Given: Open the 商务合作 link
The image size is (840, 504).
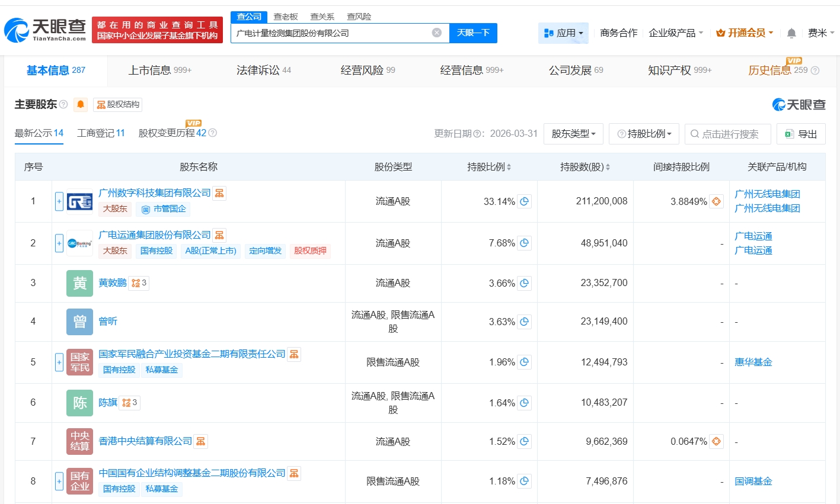Looking at the screenshot, I should pos(619,33).
